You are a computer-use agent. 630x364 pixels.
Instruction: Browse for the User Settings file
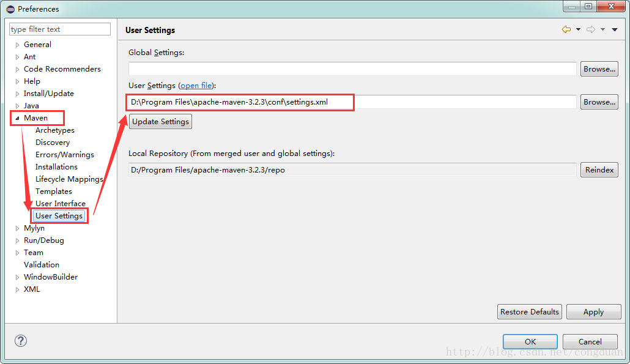tap(599, 102)
